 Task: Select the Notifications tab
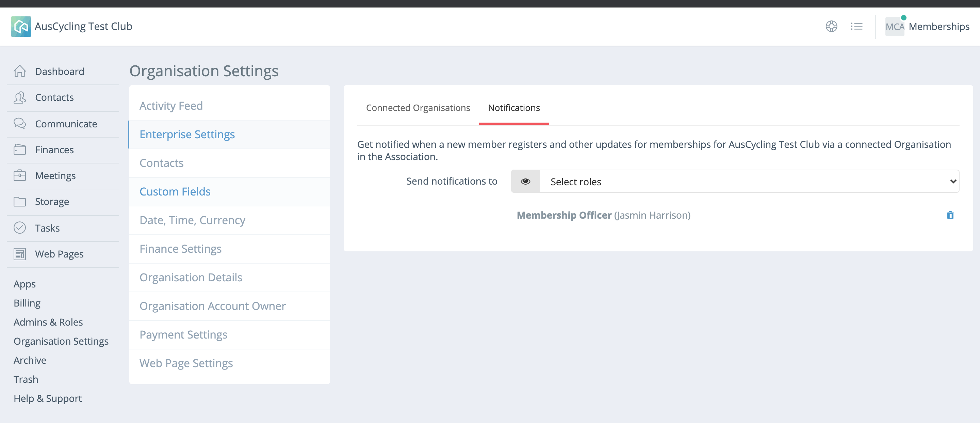513,108
